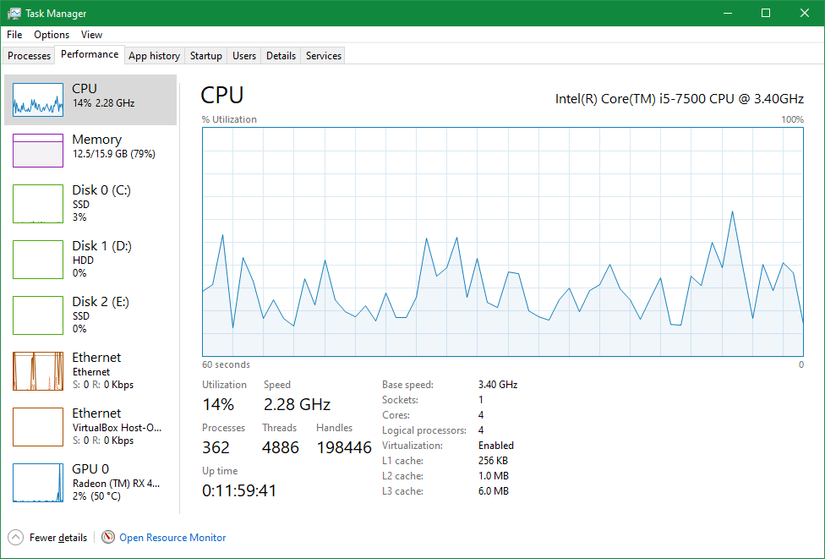
Task: Click the Open Resource Monitor link
Action: pos(173,537)
